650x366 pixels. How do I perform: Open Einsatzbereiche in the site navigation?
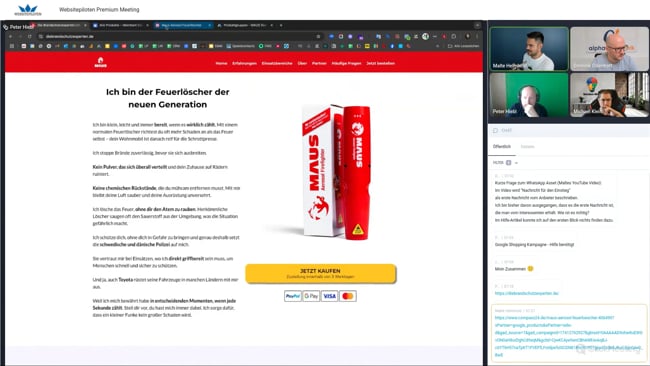277,63
